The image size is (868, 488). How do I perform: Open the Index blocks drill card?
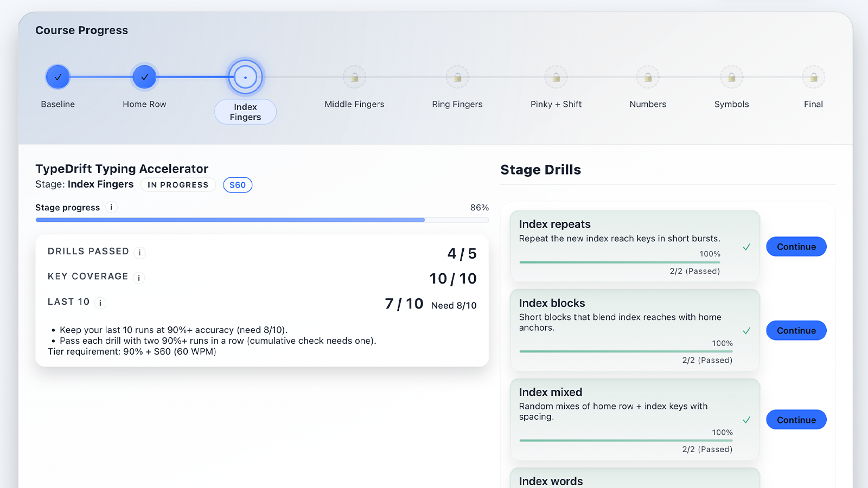point(635,330)
